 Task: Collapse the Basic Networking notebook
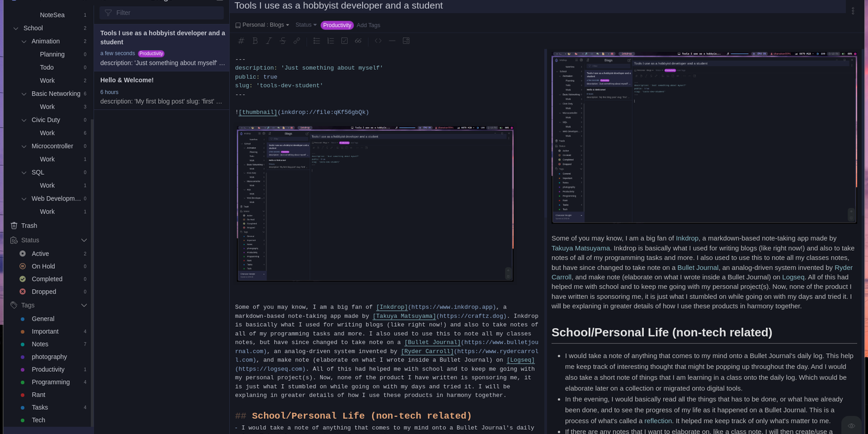pyautogui.click(x=24, y=94)
